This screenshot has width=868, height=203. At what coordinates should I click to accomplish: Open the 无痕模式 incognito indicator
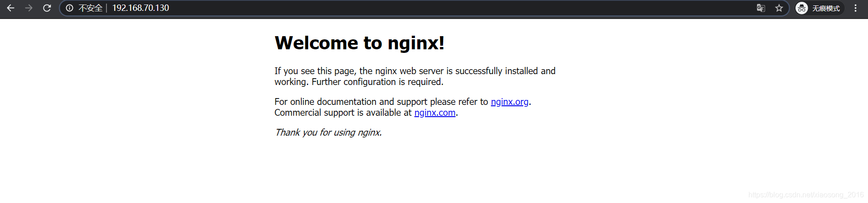[x=820, y=8]
